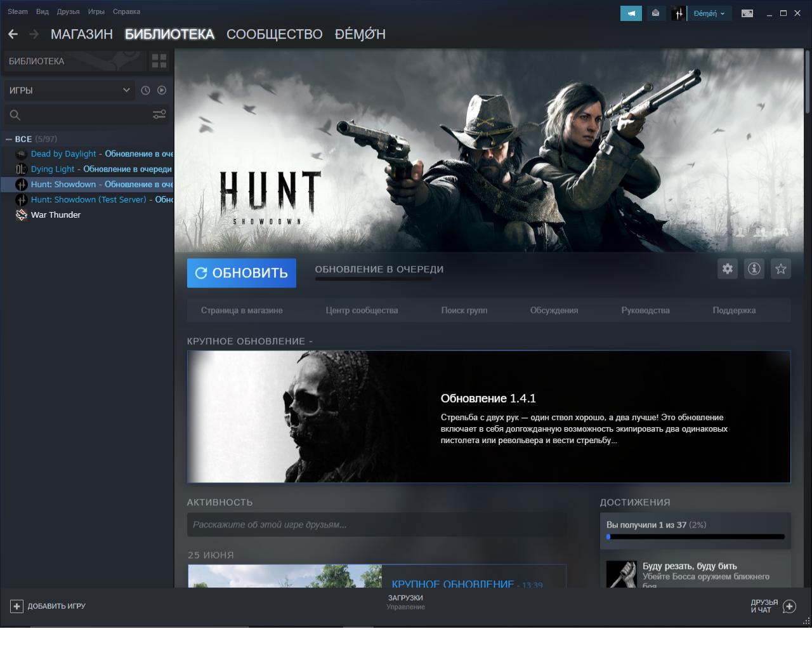Screen dimensions: 812x650
Task: Open the Друзья menu
Action: [x=69, y=11]
